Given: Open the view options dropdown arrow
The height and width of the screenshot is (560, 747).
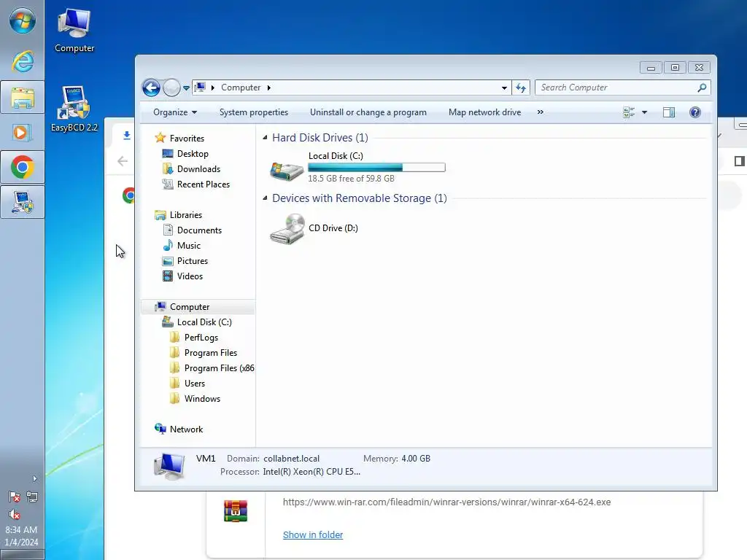Looking at the screenshot, I should point(645,112).
